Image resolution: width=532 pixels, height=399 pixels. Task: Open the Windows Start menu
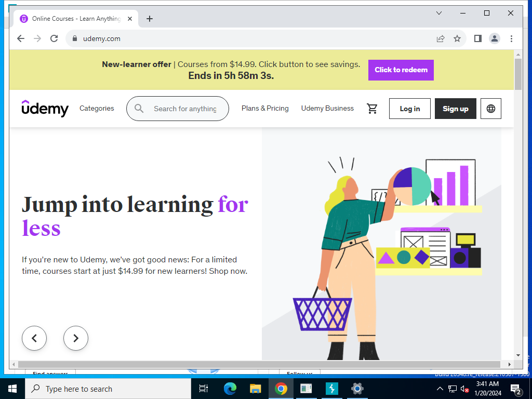click(x=12, y=389)
